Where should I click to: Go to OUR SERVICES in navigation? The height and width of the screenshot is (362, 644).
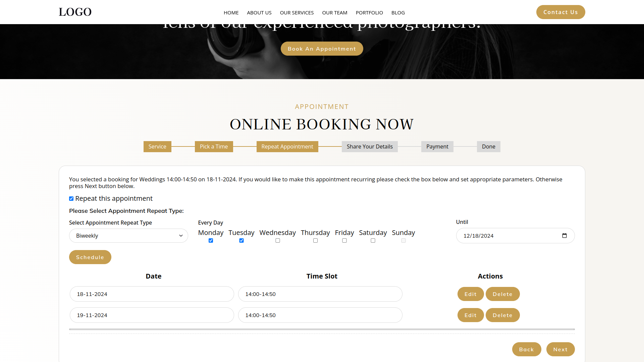click(297, 13)
